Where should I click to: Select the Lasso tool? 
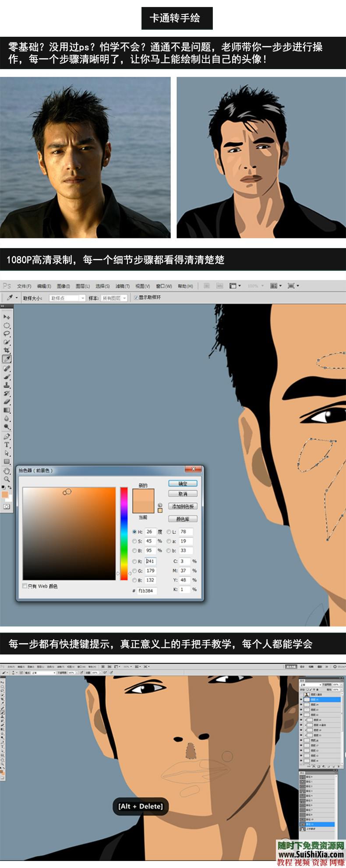[x=7, y=333]
